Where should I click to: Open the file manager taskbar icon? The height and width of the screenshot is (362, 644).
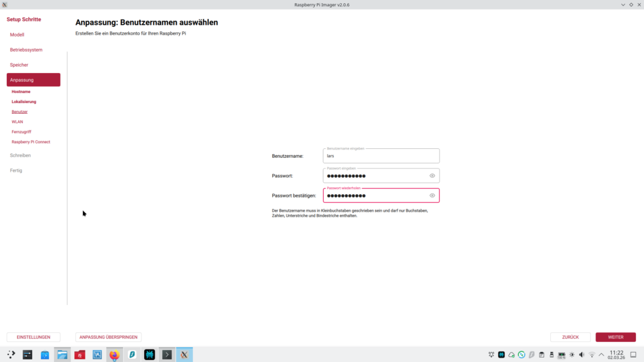(62, 354)
